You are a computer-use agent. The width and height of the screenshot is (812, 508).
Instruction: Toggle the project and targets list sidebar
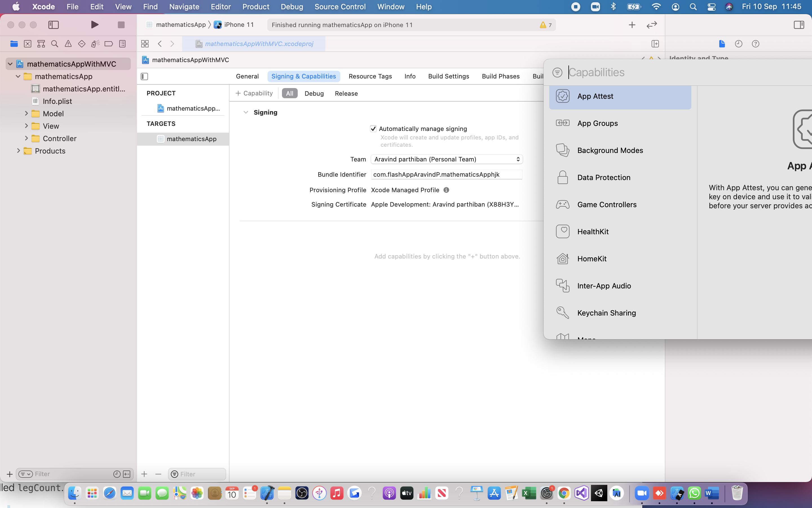point(144,76)
